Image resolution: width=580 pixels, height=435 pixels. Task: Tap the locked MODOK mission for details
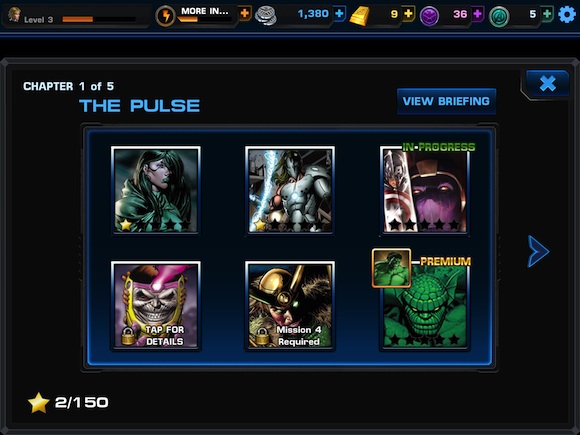156,305
